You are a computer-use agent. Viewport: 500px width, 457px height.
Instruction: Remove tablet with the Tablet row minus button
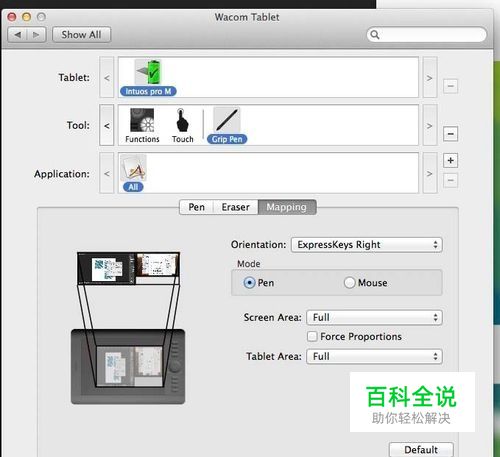[450, 86]
